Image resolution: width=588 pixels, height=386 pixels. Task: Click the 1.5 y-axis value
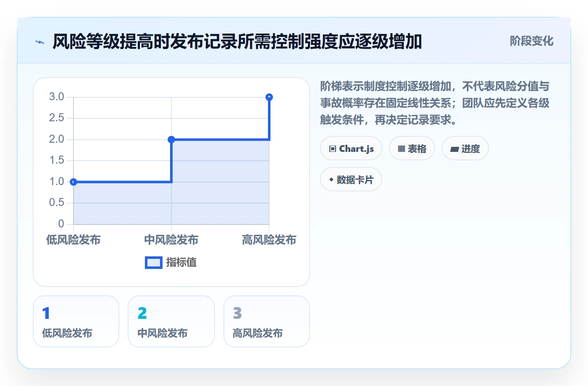tap(57, 160)
